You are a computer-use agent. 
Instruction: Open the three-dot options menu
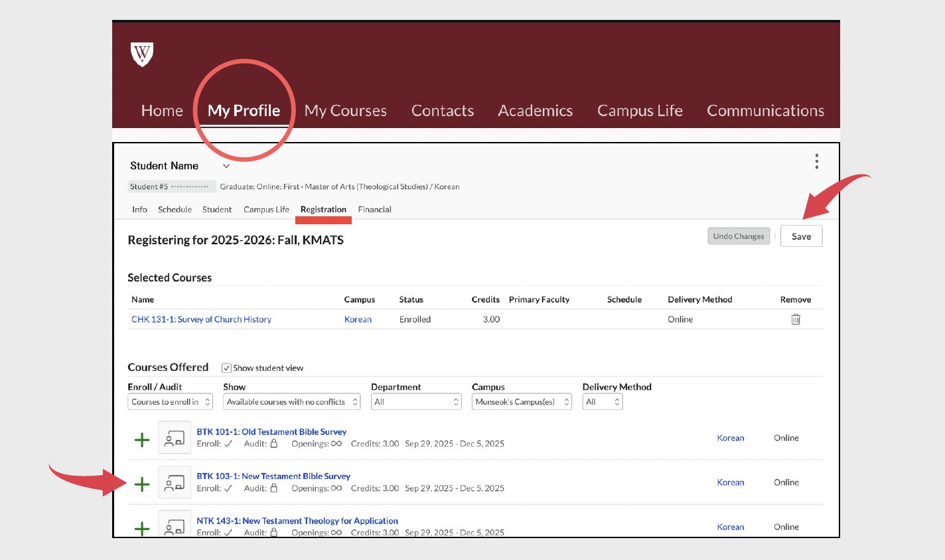tap(816, 161)
